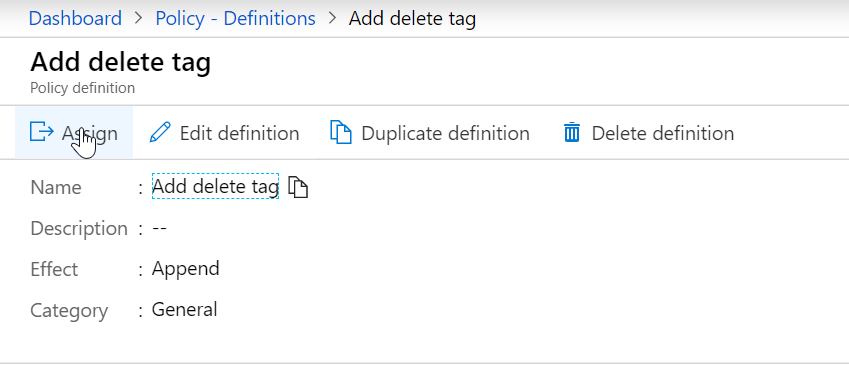The width and height of the screenshot is (849, 373).
Task: Click the Add delete tag breadcrumb text
Action: click(412, 18)
